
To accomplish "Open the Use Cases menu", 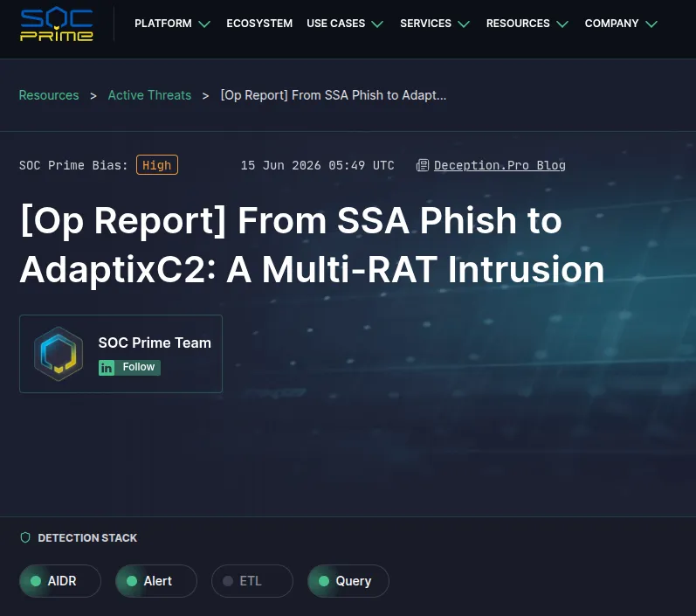I will pyautogui.click(x=335, y=24).
